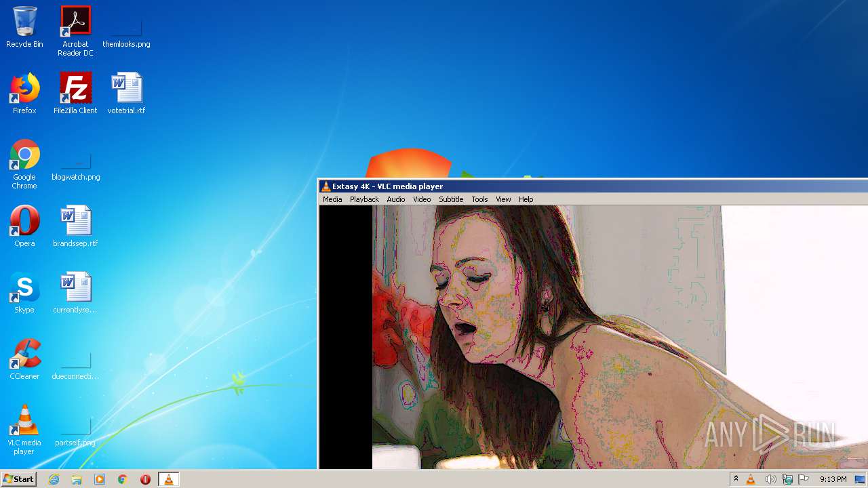Open Windows Media Player from the taskbar

tap(100, 479)
